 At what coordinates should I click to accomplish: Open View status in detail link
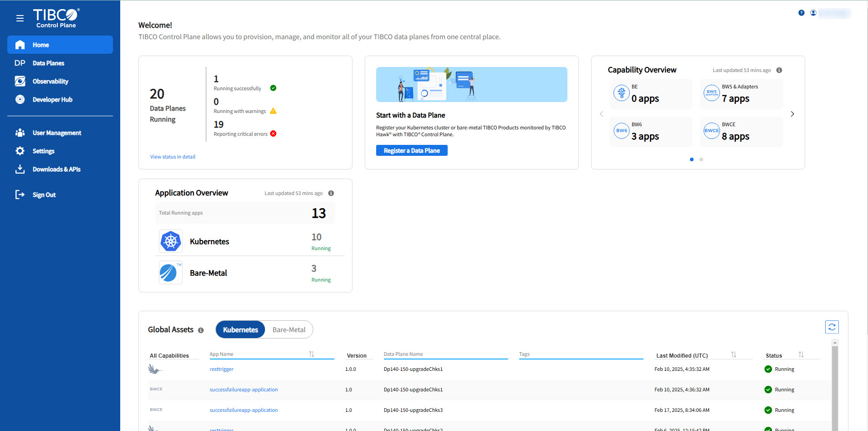pos(173,157)
